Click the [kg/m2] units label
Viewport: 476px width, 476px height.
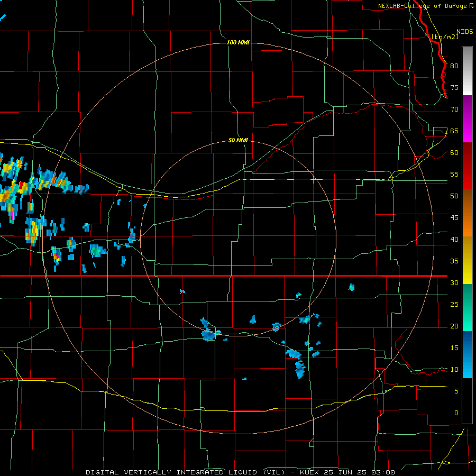click(445, 37)
